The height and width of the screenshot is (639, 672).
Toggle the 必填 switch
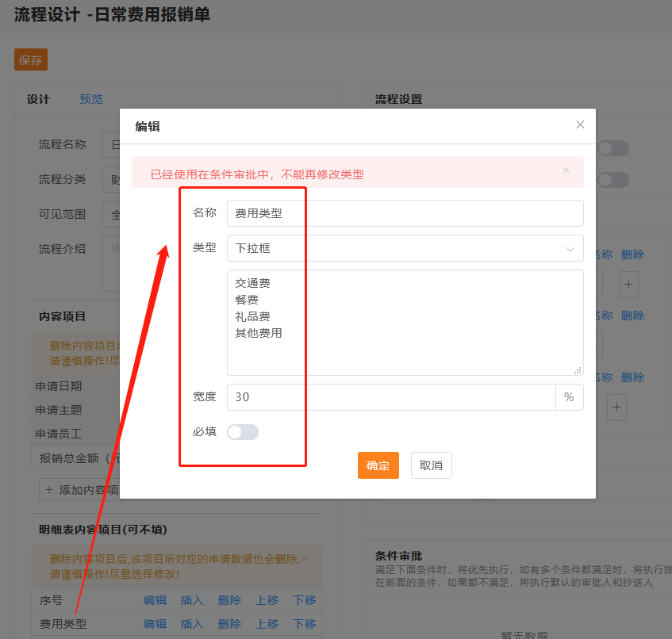click(x=243, y=432)
